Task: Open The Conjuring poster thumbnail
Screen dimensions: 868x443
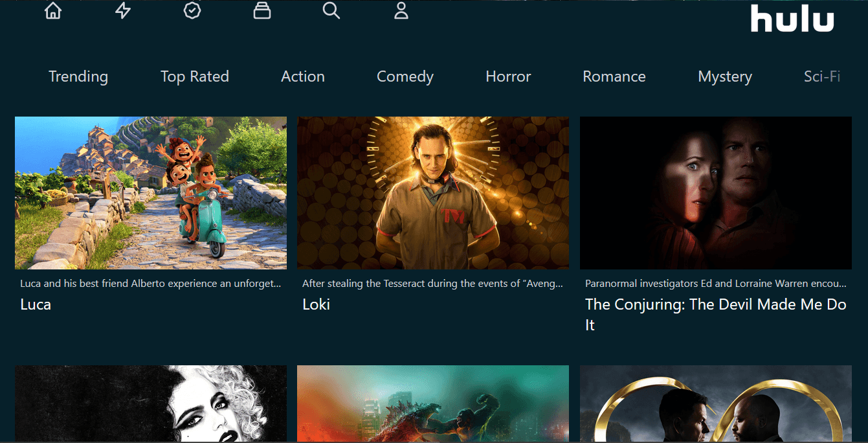Action: [x=716, y=193]
